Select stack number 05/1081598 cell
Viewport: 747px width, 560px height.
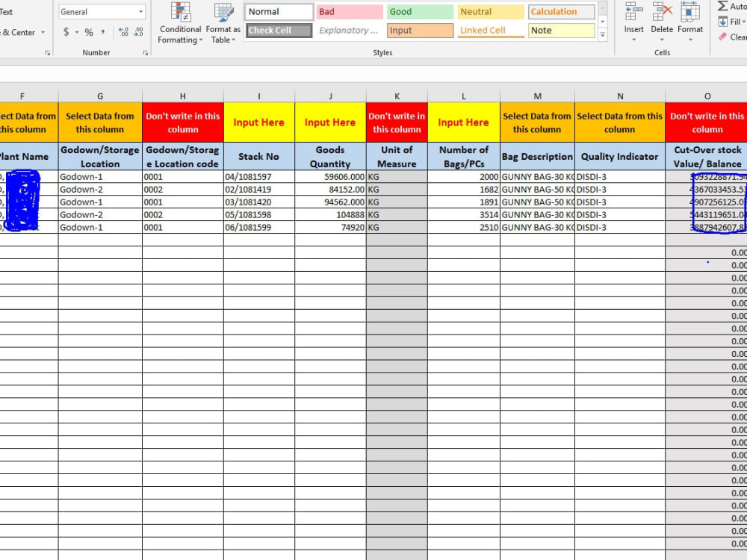click(x=259, y=215)
